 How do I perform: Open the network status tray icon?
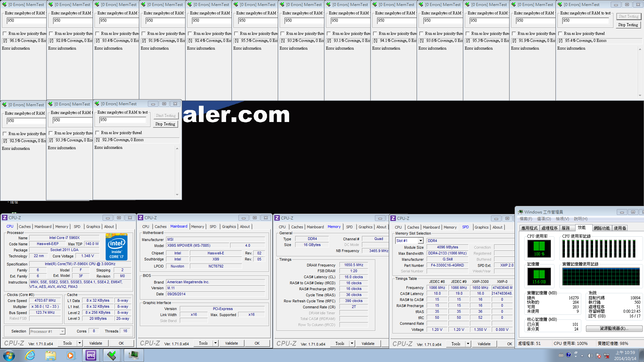(606, 355)
